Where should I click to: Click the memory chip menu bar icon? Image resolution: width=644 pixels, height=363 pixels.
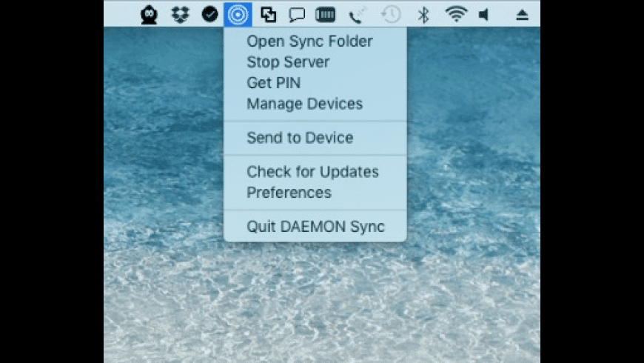pos(325,15)
